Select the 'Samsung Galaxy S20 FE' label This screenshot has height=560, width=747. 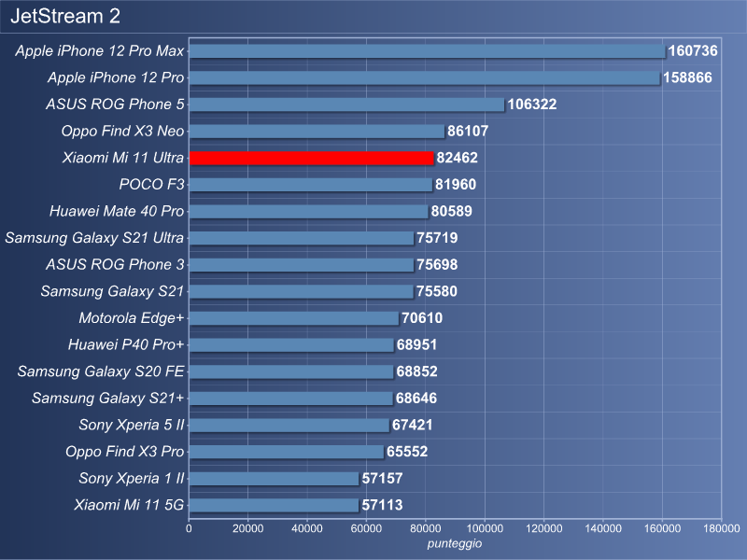(x=101, y=371)
